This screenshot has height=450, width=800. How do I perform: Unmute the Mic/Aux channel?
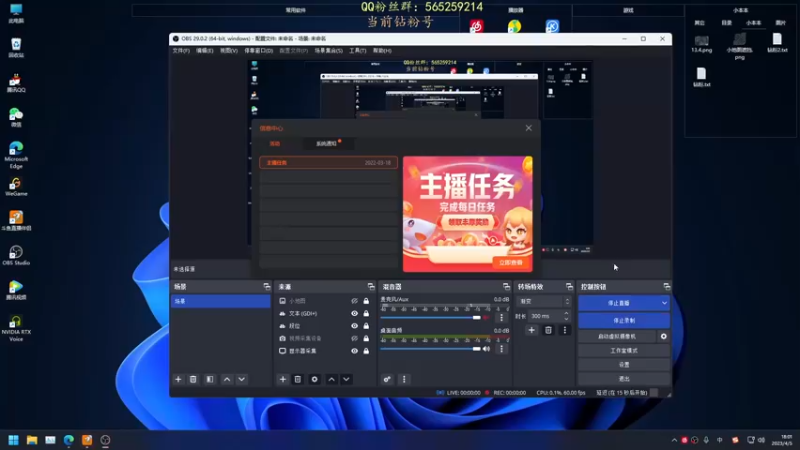[x=486, y=317]
